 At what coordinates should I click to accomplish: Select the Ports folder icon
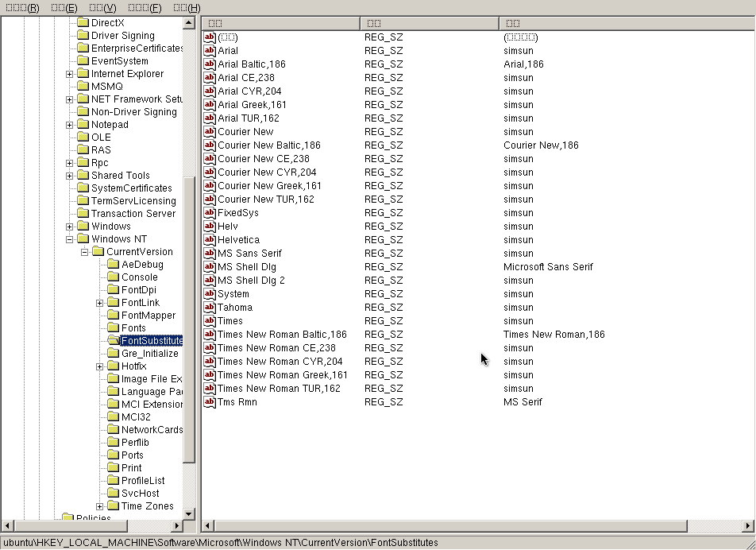pos(114,455)
